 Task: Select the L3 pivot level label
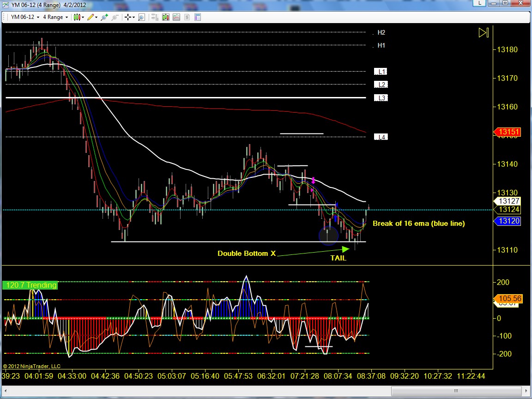pos(381,98)
